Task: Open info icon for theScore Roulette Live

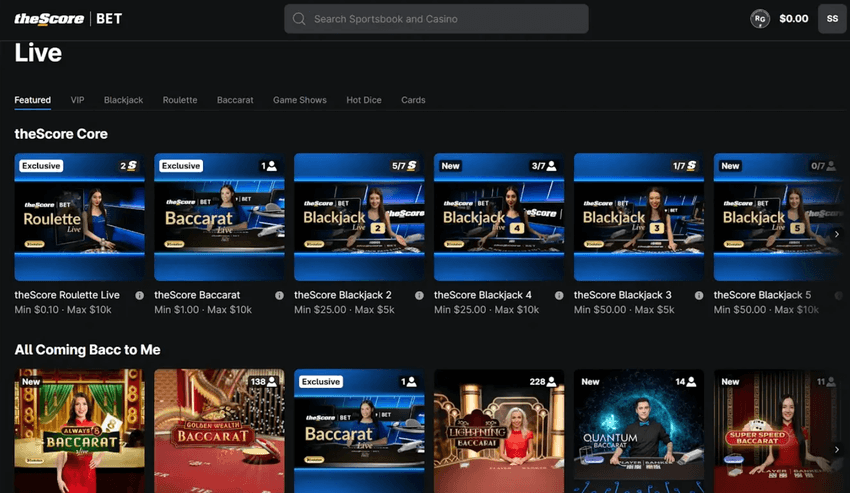Action: click(x=139, y=296)
